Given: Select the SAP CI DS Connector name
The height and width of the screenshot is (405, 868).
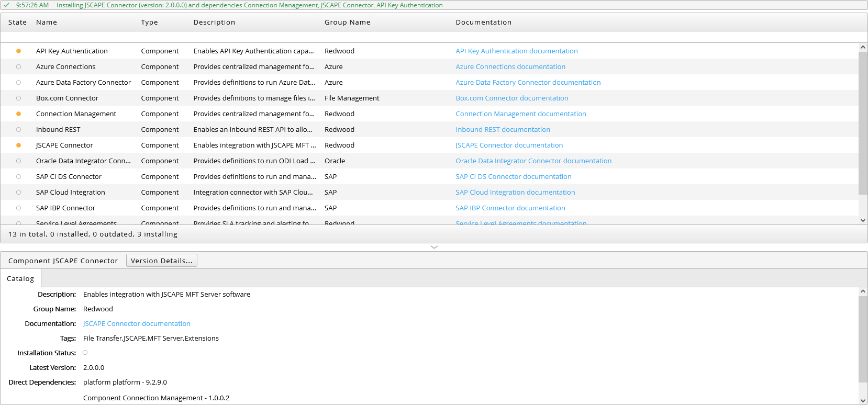Looking at the screenshot, I should point(69,177).
